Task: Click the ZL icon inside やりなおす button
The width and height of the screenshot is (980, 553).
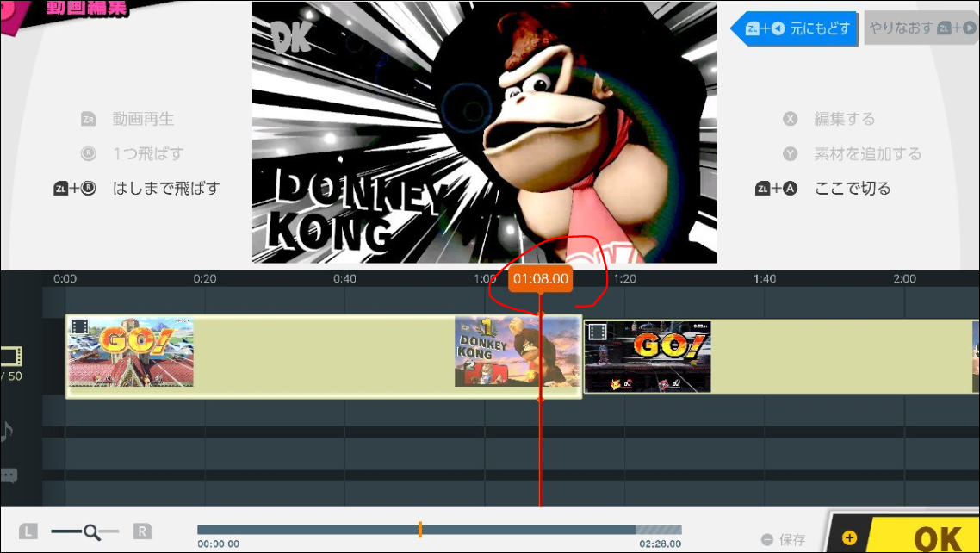Action: tap(945, 28)
